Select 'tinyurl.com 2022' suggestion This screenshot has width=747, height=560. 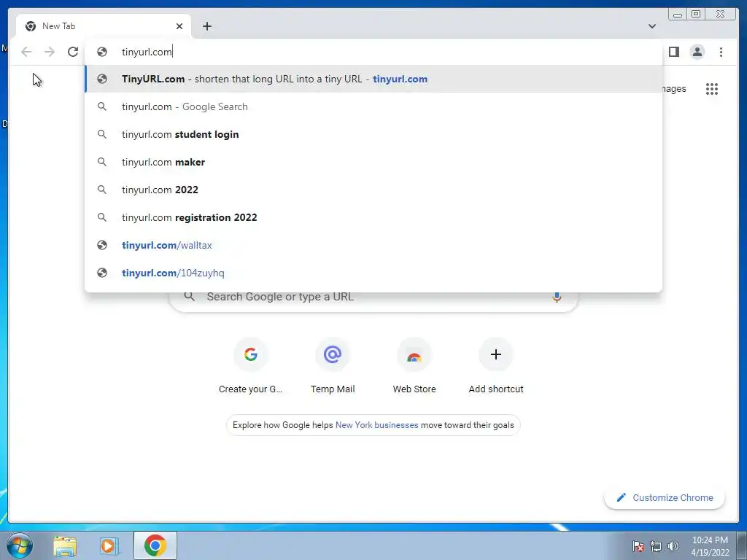[x=373, y=190]
